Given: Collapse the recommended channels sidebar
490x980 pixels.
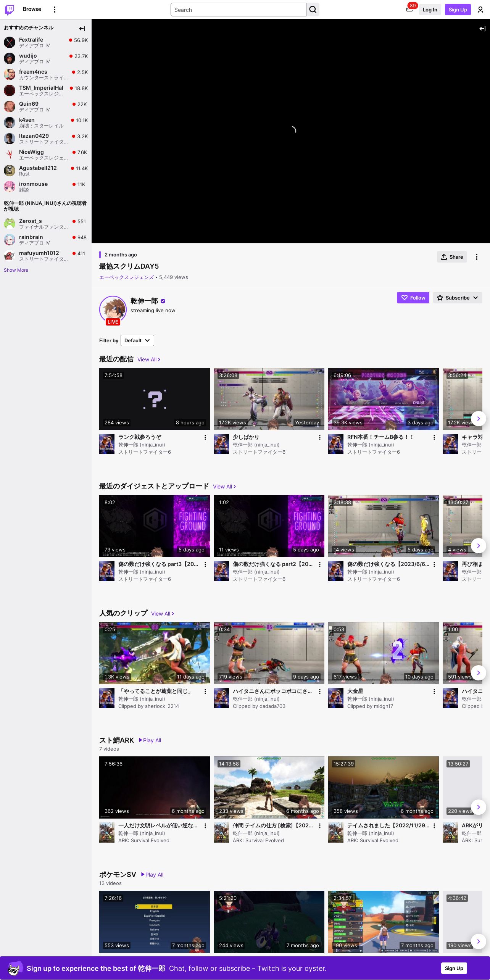Looking at the screenshot, I should (82, 29).
